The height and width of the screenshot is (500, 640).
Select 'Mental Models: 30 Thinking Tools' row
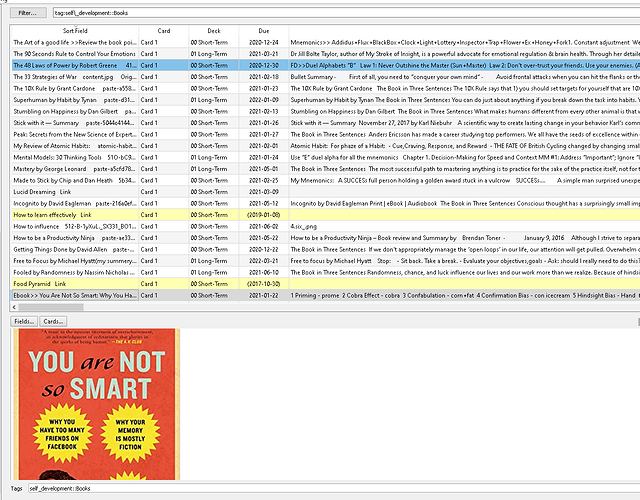325,157
